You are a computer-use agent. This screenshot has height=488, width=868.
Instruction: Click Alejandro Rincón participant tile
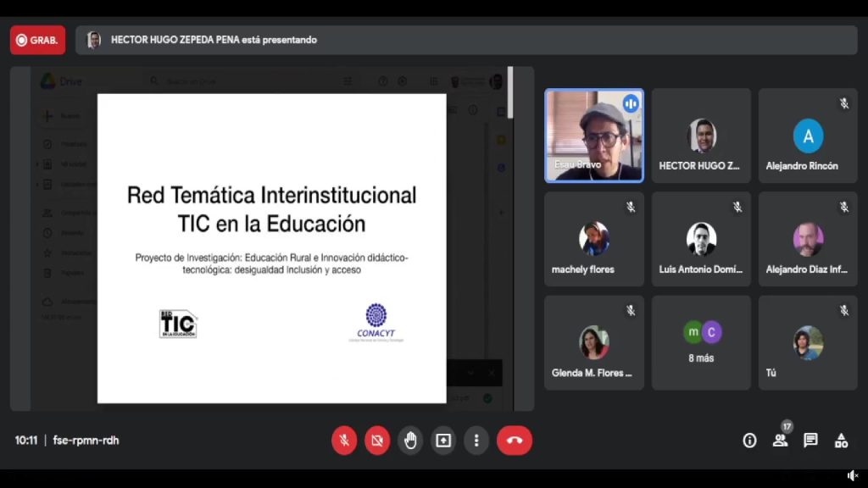click(x=808, y=136)
